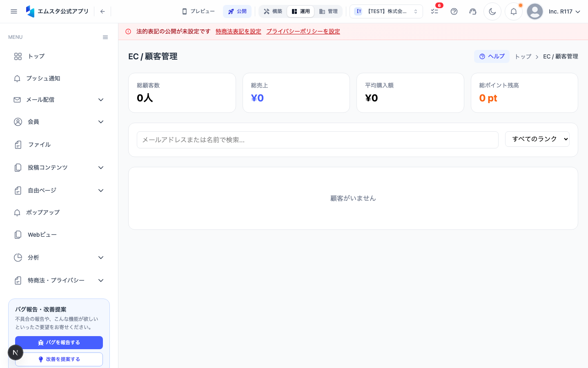Switch to the 運用 mode tab

pyautogui.click(x=301, y=11)
